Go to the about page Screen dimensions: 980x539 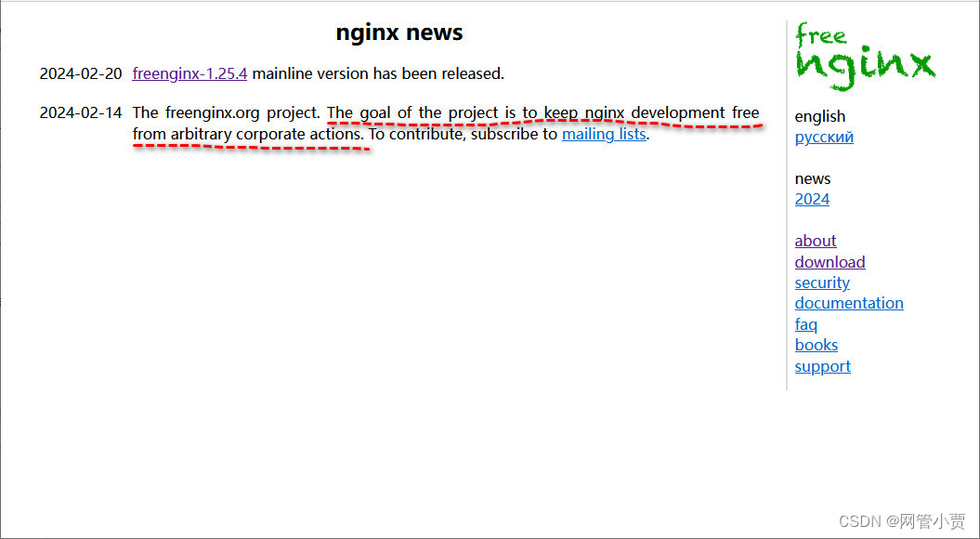[x=815, y=241]
